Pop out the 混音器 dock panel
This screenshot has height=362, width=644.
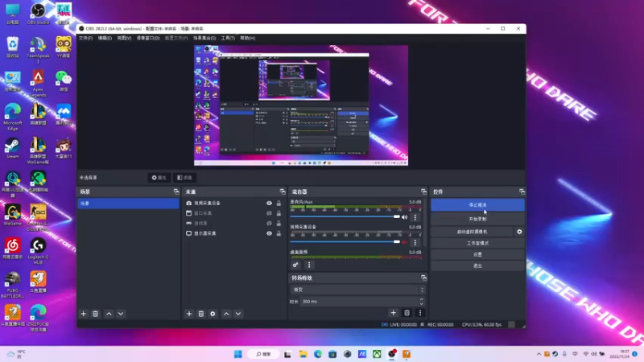click(x=423, y=191)
